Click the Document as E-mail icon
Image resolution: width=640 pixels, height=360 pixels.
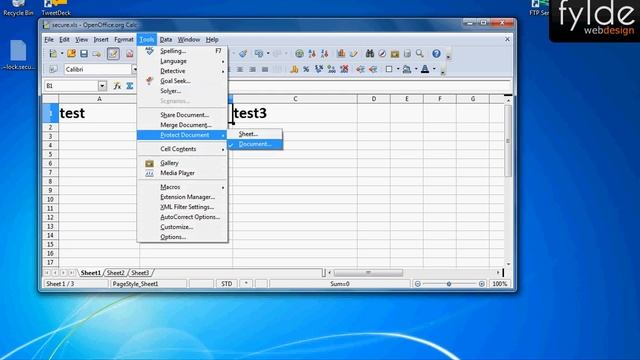coord(97,53)
